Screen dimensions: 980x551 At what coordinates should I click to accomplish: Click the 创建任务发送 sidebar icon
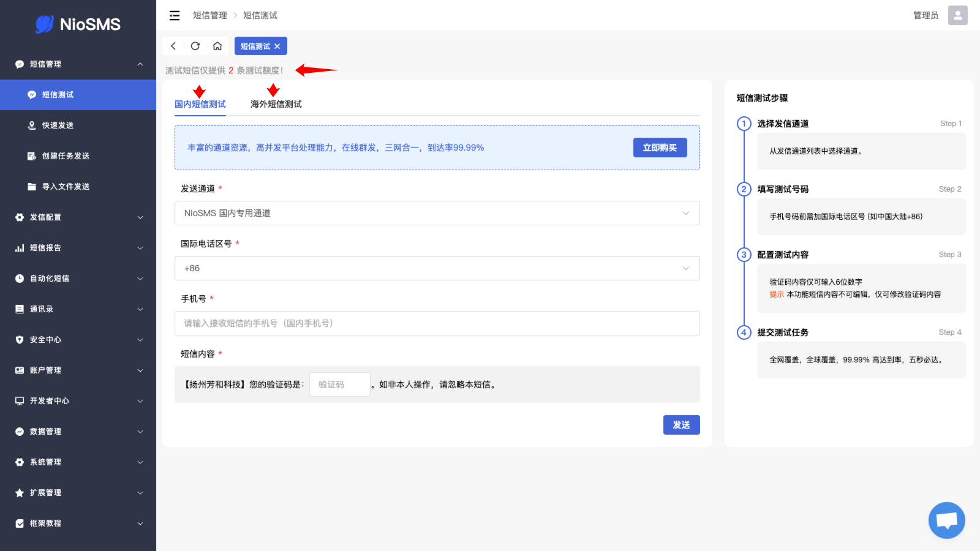coord(32,156)
